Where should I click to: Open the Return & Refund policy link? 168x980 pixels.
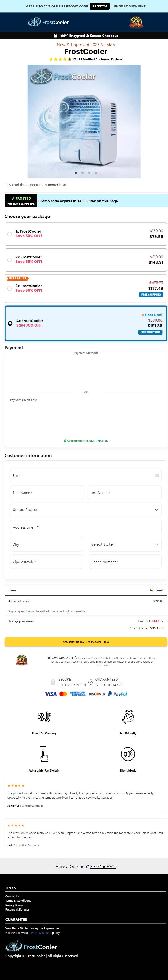(x=40, y=933)
